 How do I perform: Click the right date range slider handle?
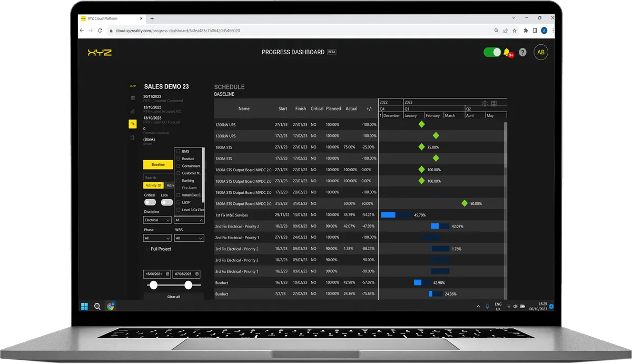click(x=188, y=285)
